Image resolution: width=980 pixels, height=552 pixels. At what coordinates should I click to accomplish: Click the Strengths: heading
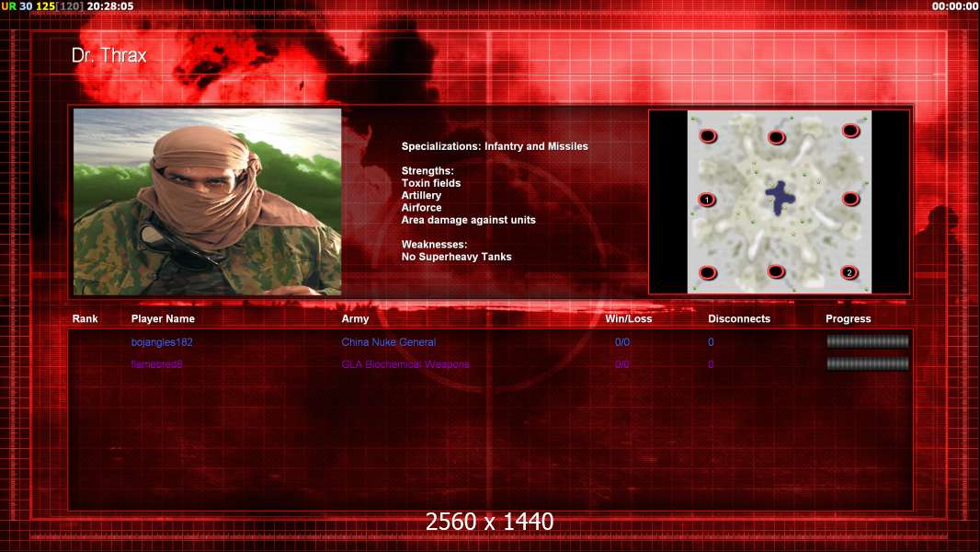pyautogui.click(x=427, y=171)
